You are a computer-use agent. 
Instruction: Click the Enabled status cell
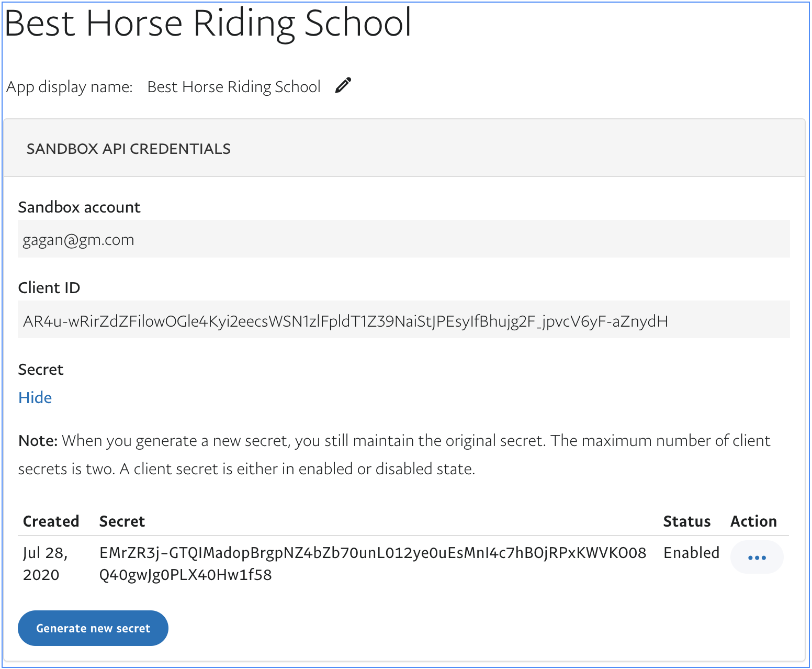click(691, 553)
